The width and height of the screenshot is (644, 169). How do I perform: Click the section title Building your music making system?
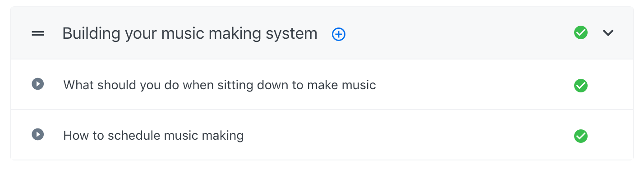click(190, 33)
